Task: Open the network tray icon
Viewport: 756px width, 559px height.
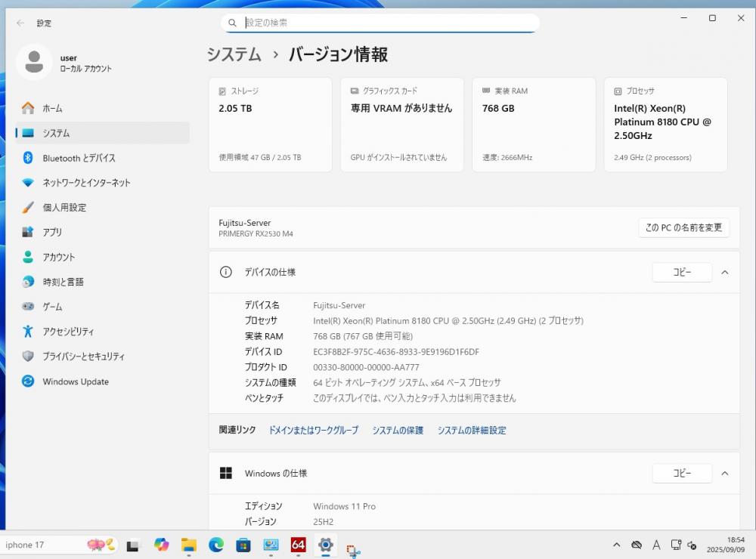Action: [x=676, y=545]
